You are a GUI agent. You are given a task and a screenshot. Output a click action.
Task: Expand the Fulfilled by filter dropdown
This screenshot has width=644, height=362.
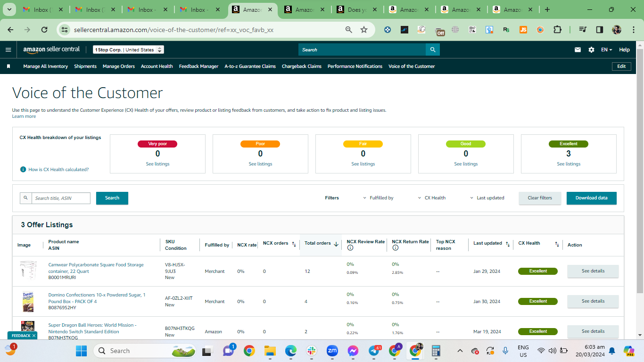coord(378,198)
